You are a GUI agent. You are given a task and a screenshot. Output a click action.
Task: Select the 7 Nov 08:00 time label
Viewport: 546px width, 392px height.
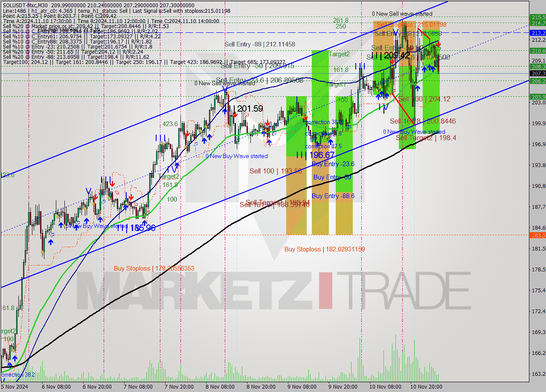[138, 387]
